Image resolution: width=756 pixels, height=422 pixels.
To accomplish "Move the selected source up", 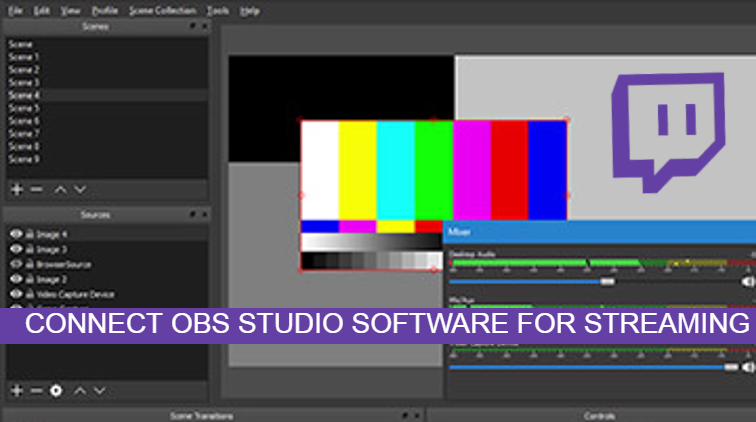I will point(80,391).
